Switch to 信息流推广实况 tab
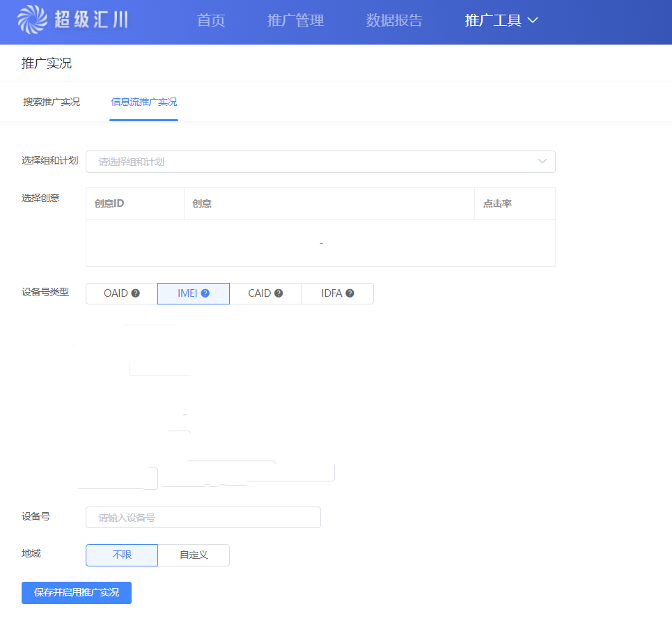This screenshot has height=618, width=672. (x=143, y=102)
